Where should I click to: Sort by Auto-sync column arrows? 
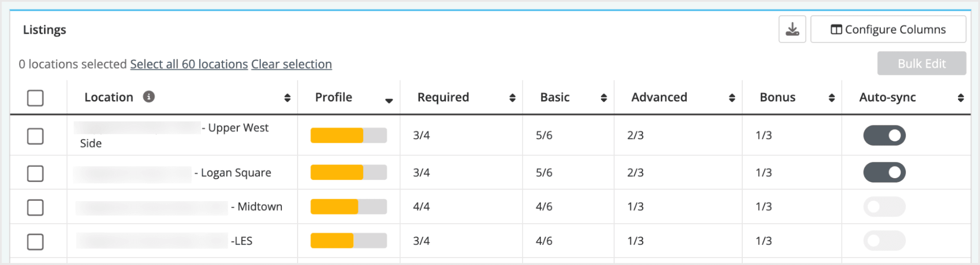pos(960,98)
